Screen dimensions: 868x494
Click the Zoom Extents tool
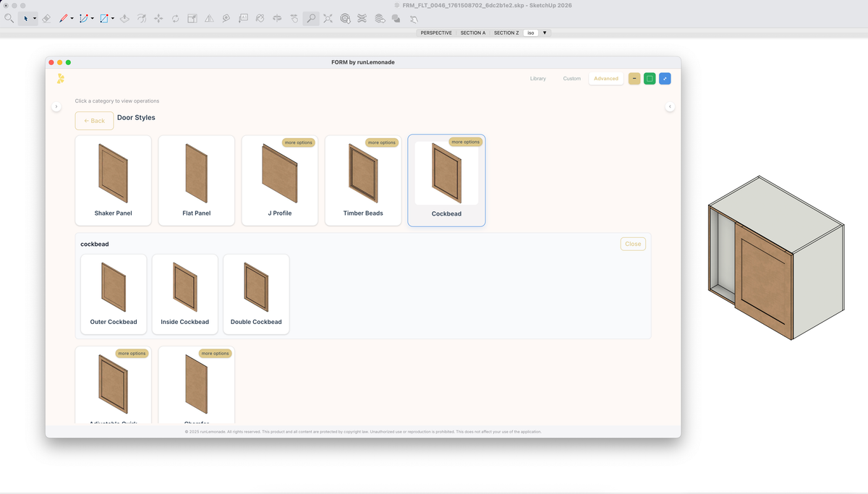pos(328,18)
